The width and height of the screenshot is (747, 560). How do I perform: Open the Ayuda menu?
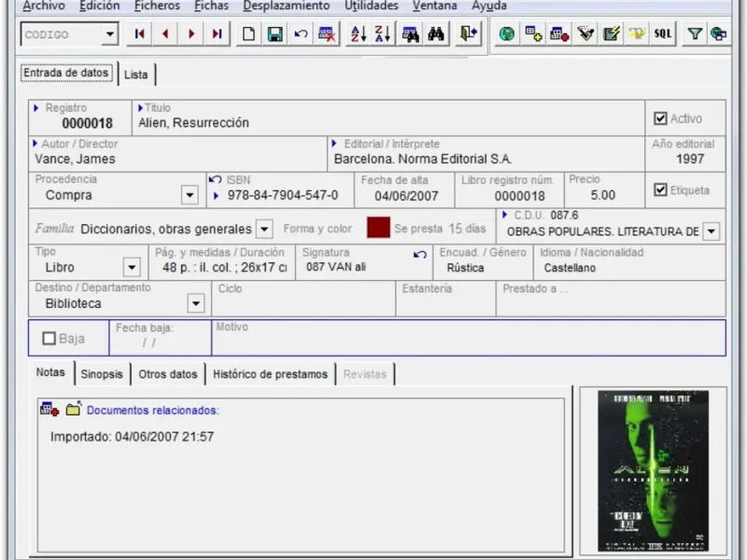click(x=489, y=6)
